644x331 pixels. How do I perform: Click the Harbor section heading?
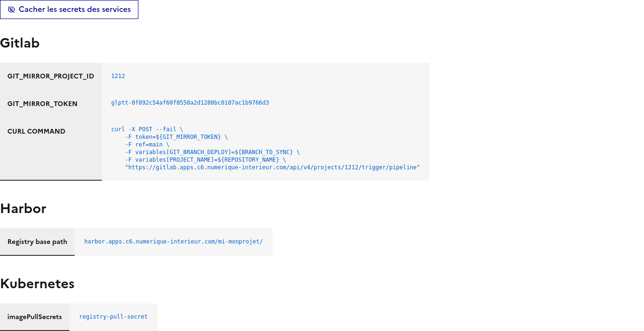pos(23,209)
